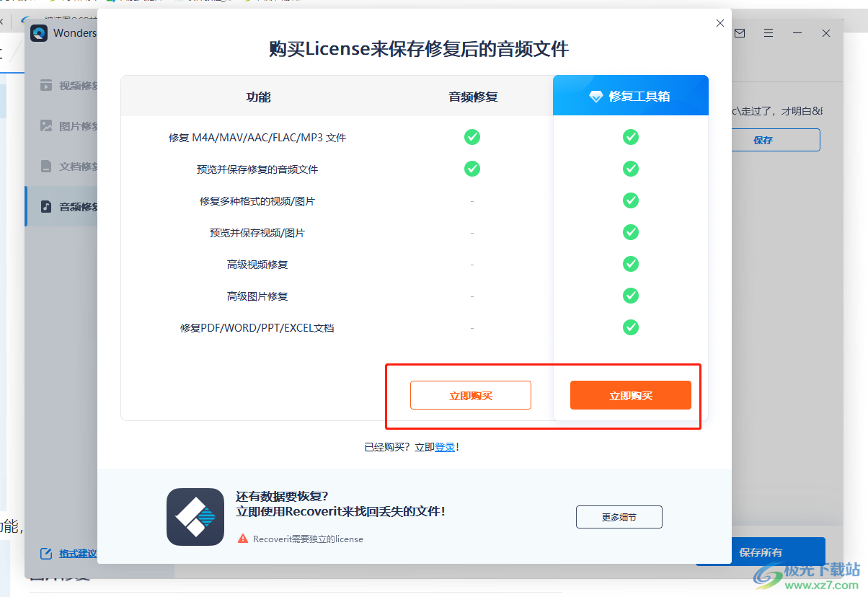This screenshot has width=868, height=597.
Task: Click the checkmark in 高级图片修复 row
Action: click(631, 296)
